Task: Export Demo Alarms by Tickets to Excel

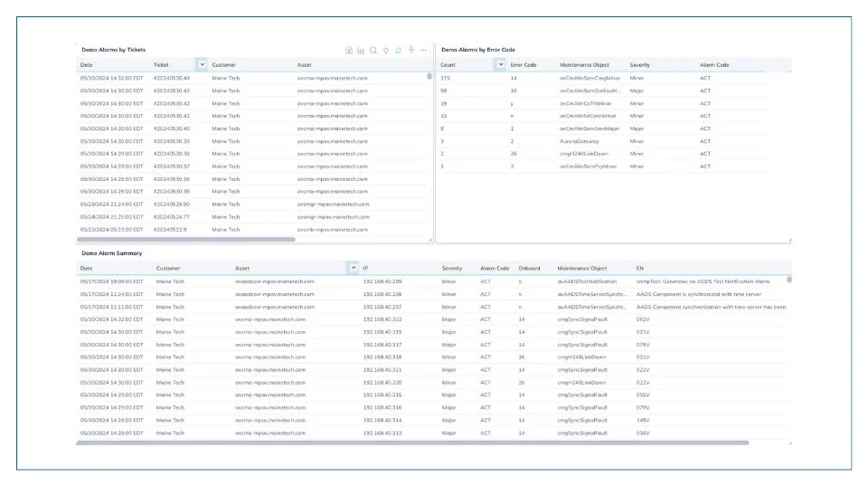Action: (349, 51)
